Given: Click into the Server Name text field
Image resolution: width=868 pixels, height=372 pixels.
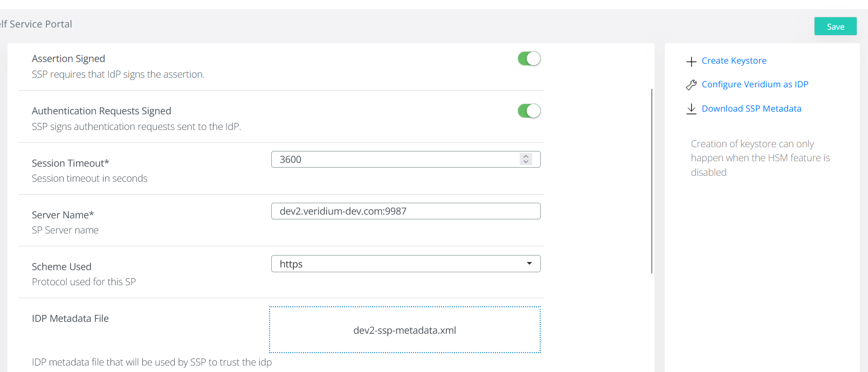Looking at the screenshot, I should (x=405, y=211).
